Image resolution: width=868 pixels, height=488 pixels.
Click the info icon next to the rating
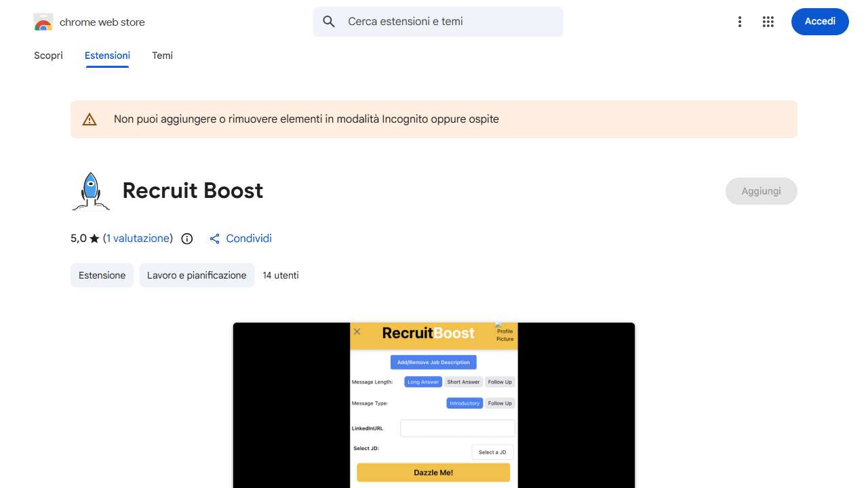[x=186, y=239]
